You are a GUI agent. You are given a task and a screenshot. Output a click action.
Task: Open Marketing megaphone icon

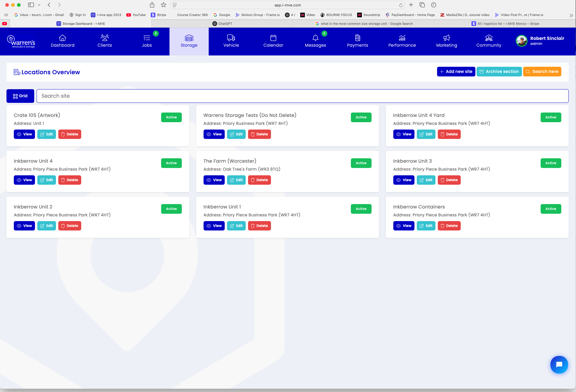pyautogui.click(x=446, y=38)
